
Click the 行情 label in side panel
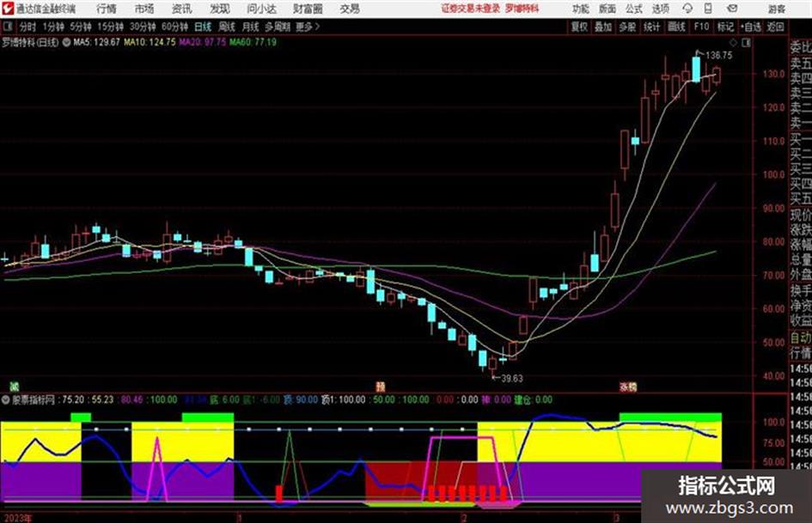[x=801, y=353]
